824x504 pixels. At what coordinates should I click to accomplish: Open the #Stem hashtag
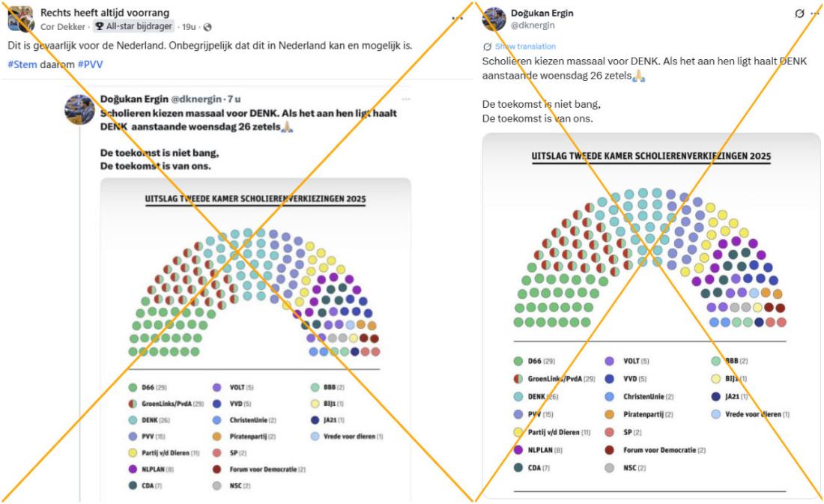point(22,64)
